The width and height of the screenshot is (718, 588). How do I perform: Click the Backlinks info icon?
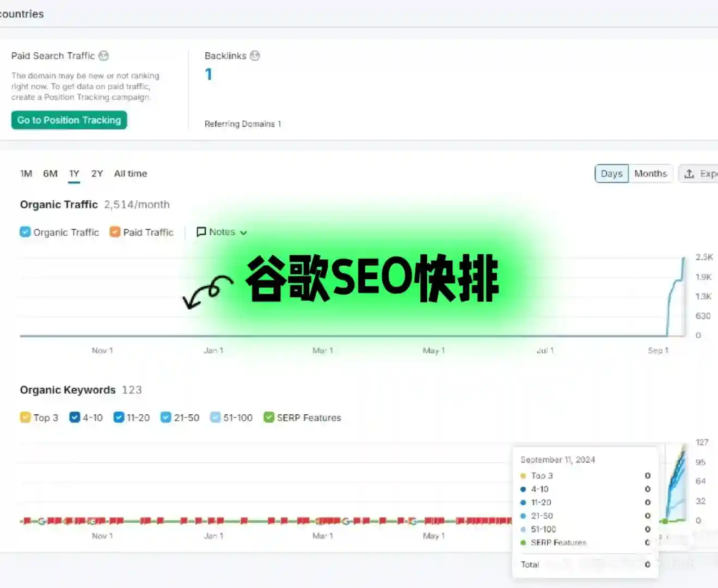255,56
